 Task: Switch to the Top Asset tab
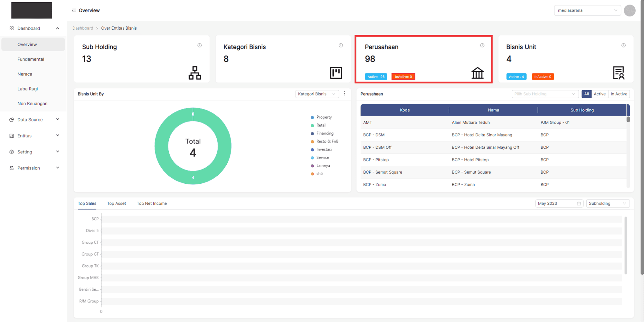coord(117,203)
